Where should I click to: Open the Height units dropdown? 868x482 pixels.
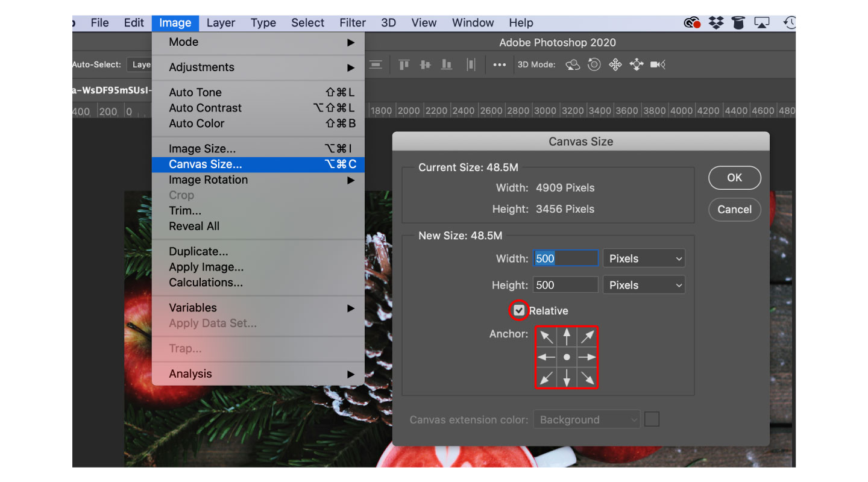[644, 284]
